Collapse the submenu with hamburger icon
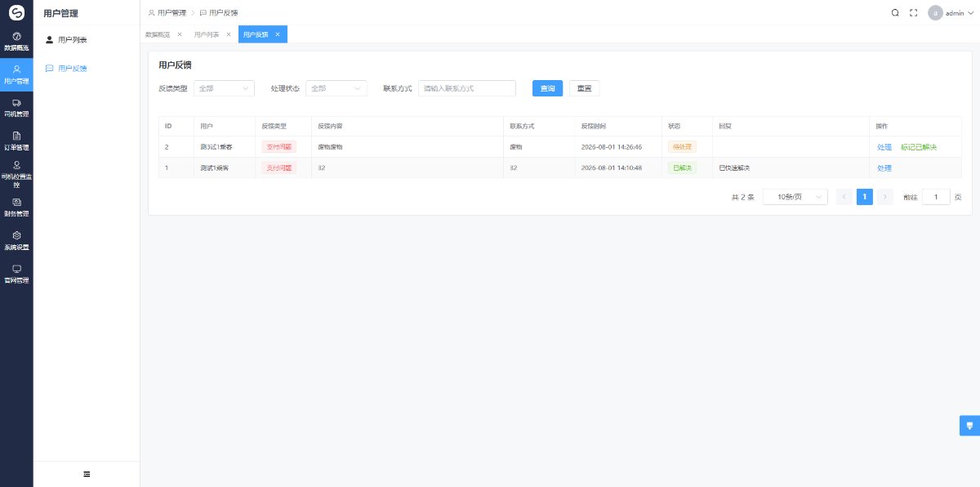The width and height of the screenshot is (980, 487). coord(87,474)
